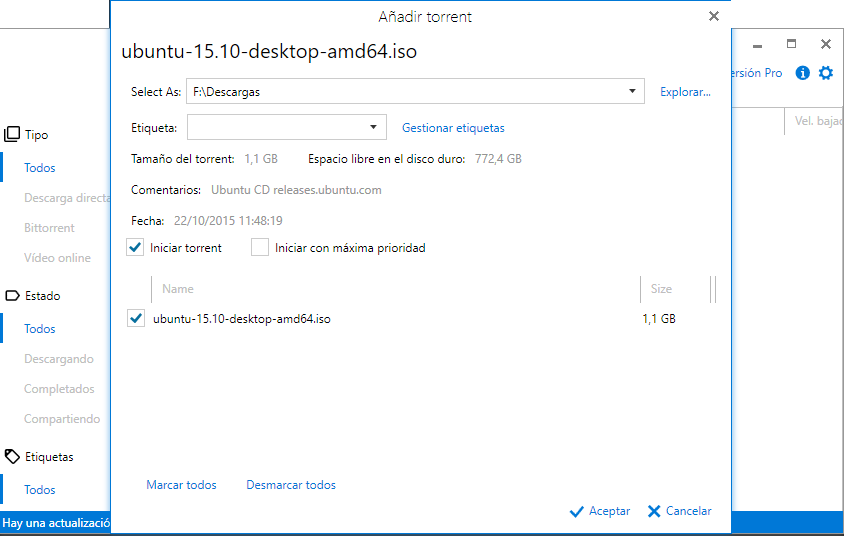The height and width of the screenshot is (536, 844).
Task: Open settings gear in the main window
Action: 826,73
